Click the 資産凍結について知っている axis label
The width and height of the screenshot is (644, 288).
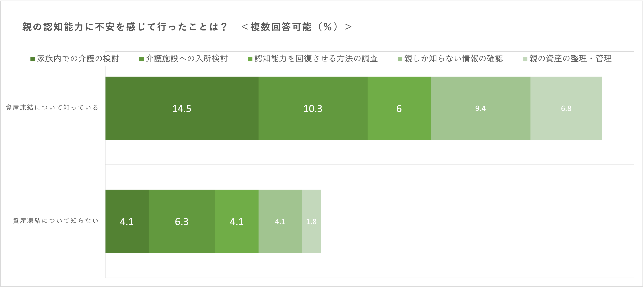(52, 107)
